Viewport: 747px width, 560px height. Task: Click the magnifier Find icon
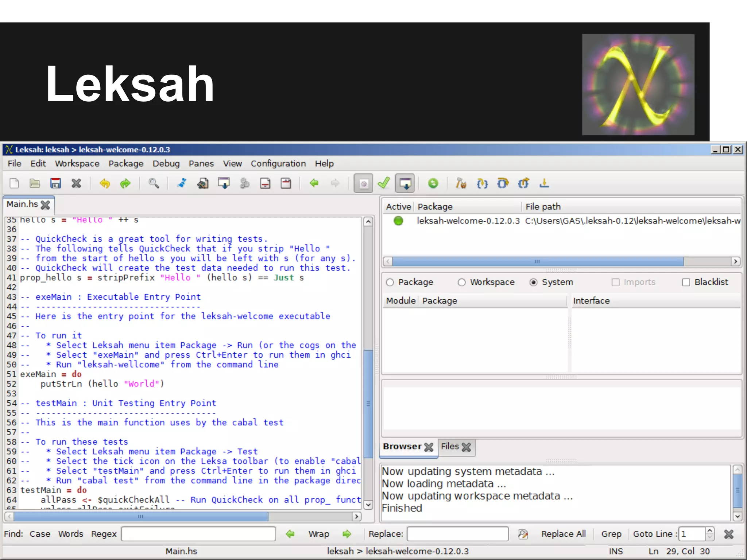(154, 183)
